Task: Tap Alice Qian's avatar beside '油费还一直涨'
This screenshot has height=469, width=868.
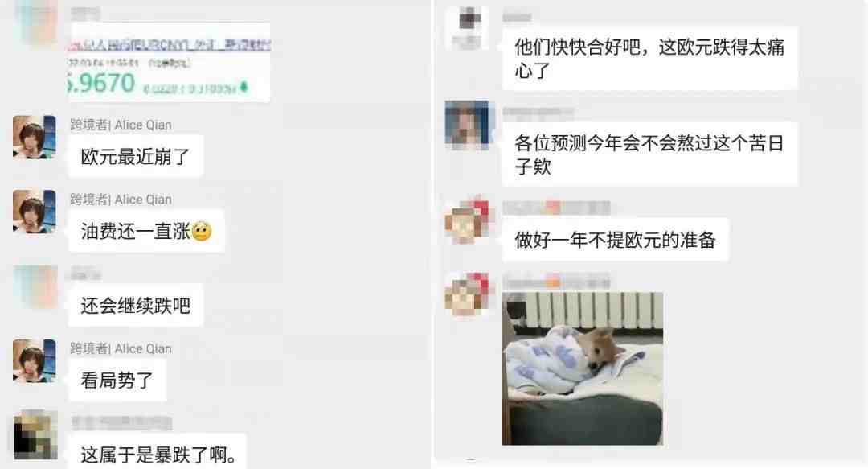Action: coord(35,212)
